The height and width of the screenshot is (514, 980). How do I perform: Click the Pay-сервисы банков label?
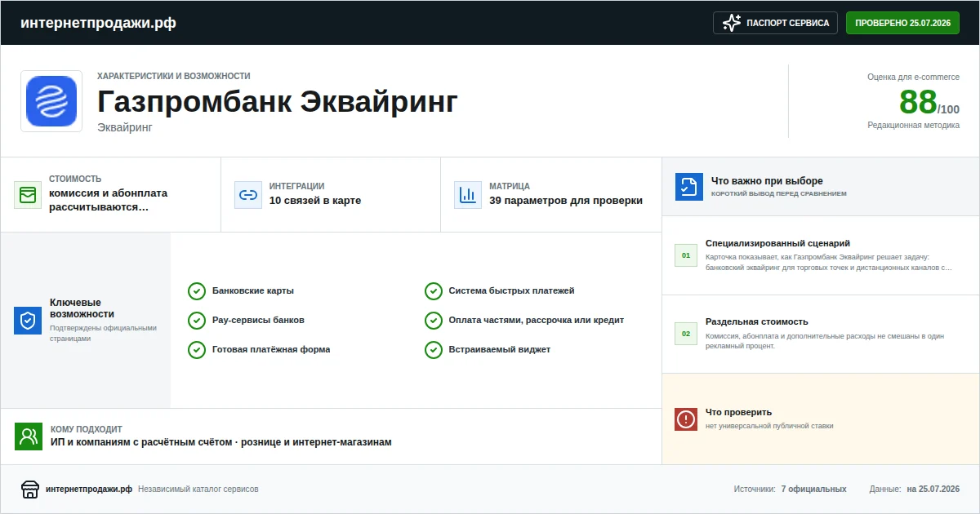coord(258,320)
